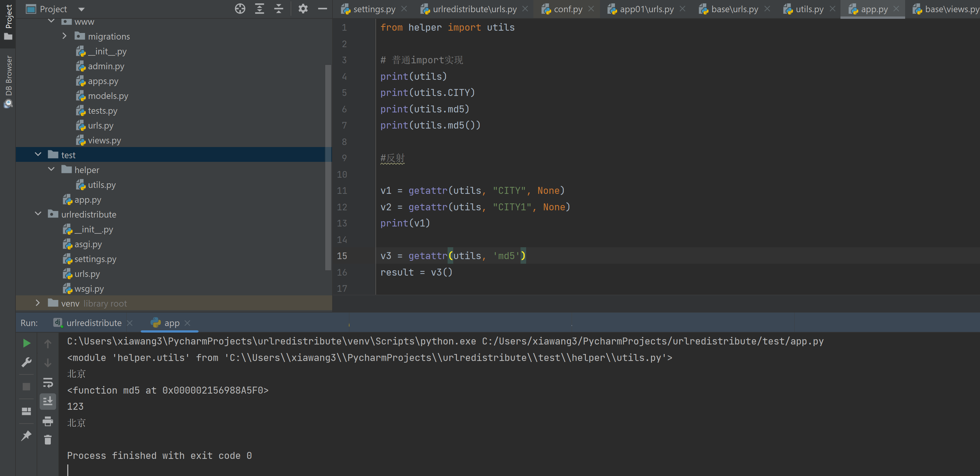Clear console with the trash icon
This screenshot has width=980, height=476.
47,440
